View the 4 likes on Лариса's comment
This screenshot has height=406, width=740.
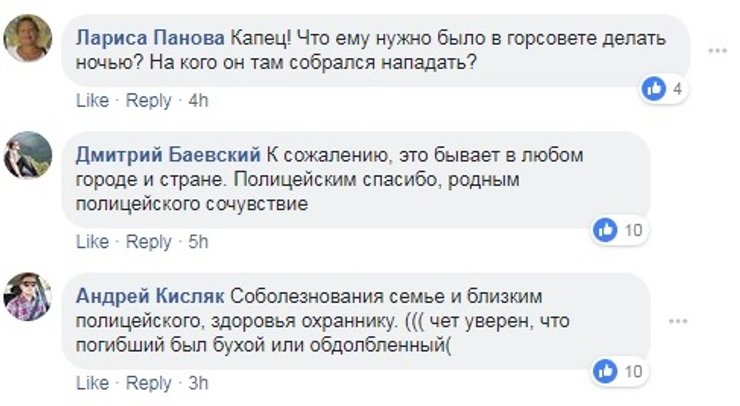(x=664, y=89)
